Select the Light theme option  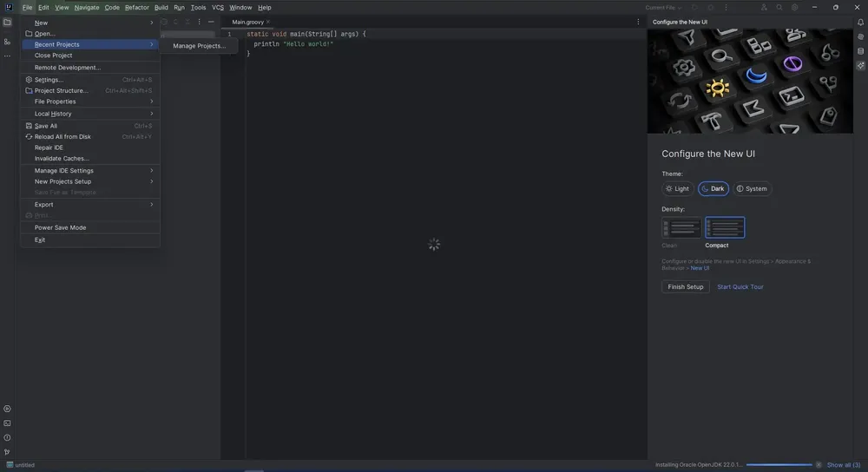click(677, 188)
